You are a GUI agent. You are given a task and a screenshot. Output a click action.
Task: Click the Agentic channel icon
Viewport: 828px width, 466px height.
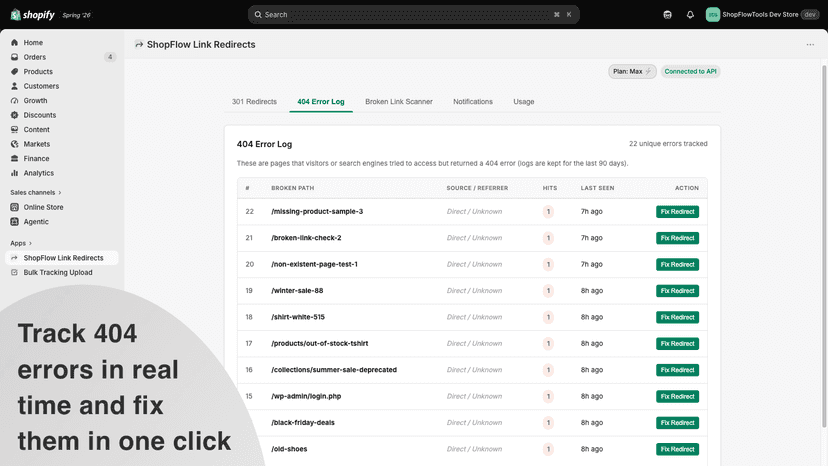point(14,222)
